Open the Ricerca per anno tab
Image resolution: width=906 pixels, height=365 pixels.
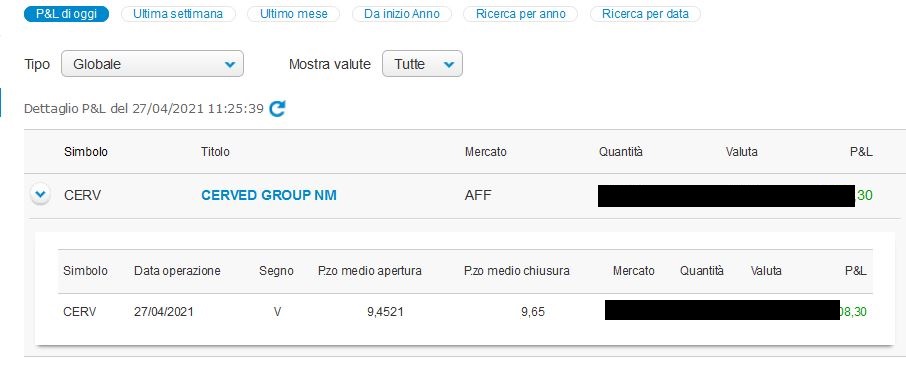click(520, 14)
